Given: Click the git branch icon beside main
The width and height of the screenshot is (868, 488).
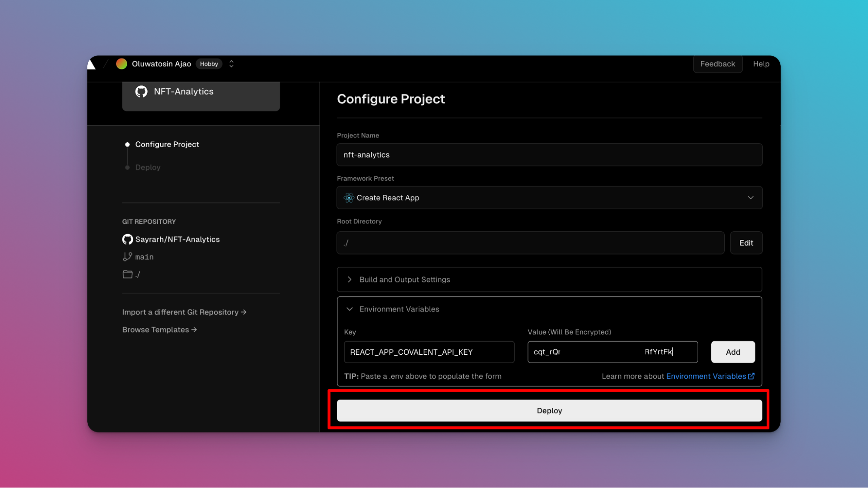Looking at the screenshot, I should coord(127,257).
